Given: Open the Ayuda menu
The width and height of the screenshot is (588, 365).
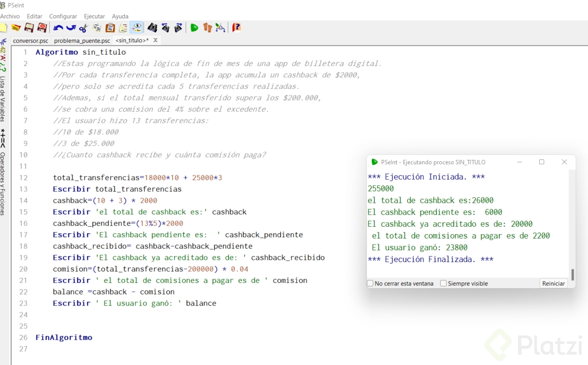Looking at the screenshot, I should [x=120, y=16].
